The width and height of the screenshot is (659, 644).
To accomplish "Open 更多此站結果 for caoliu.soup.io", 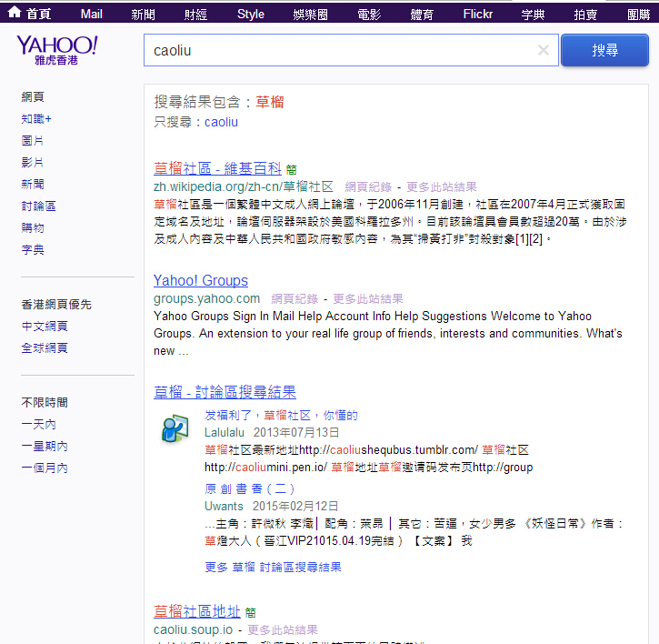I will pyautogui.click(x=283, y=630).
